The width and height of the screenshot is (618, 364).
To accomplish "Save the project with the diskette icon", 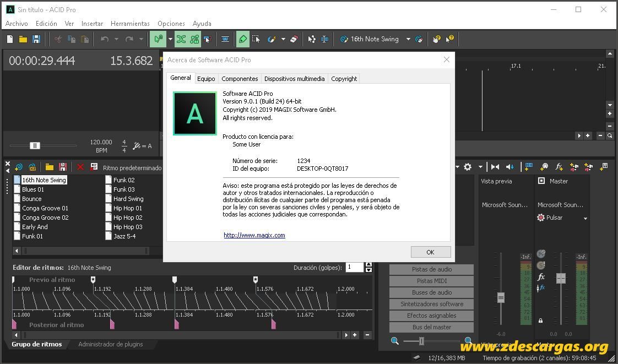I will 36,39.
